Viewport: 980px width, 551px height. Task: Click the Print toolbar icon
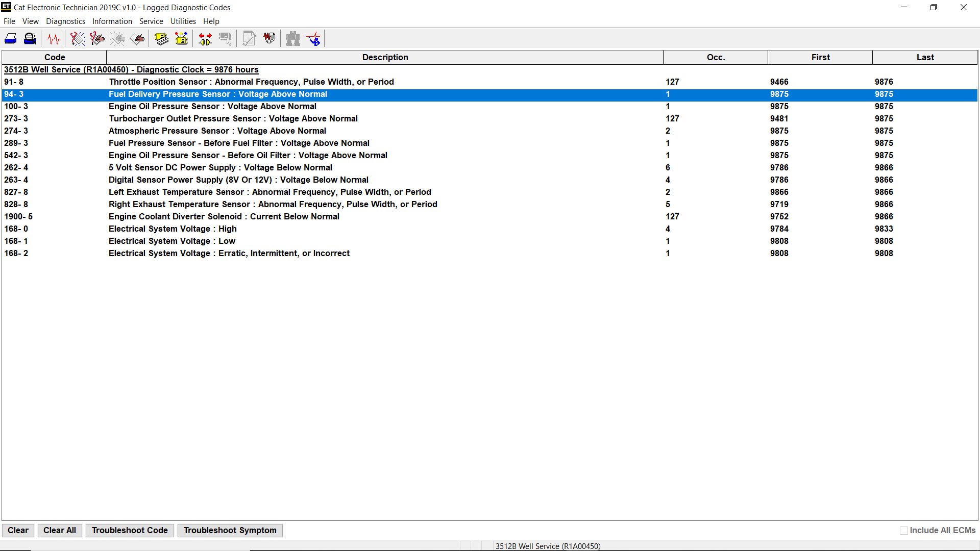10,38
